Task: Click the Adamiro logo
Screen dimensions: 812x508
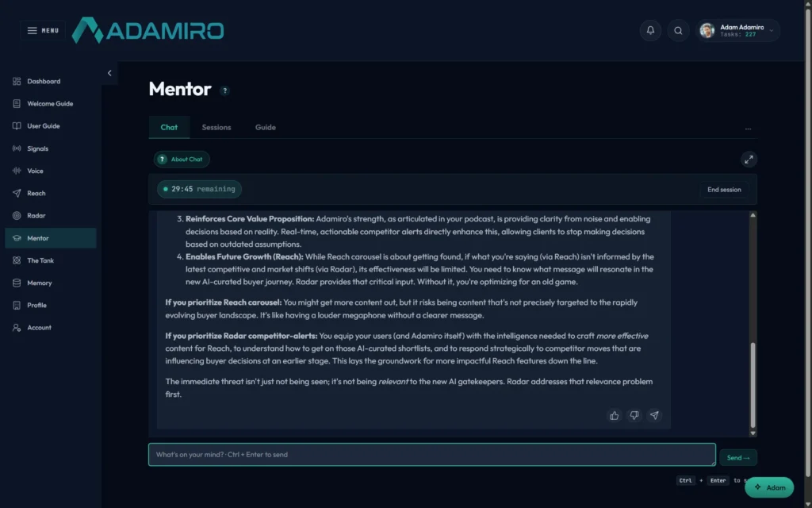Action: [147, 31]
